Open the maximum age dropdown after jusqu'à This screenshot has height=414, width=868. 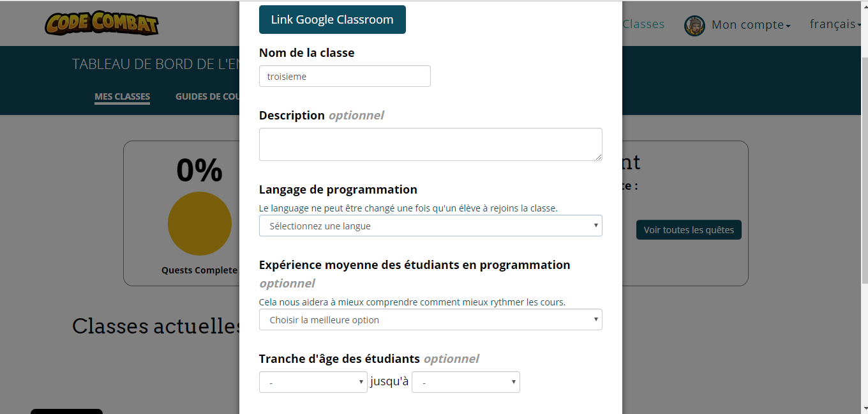point(466,382)
